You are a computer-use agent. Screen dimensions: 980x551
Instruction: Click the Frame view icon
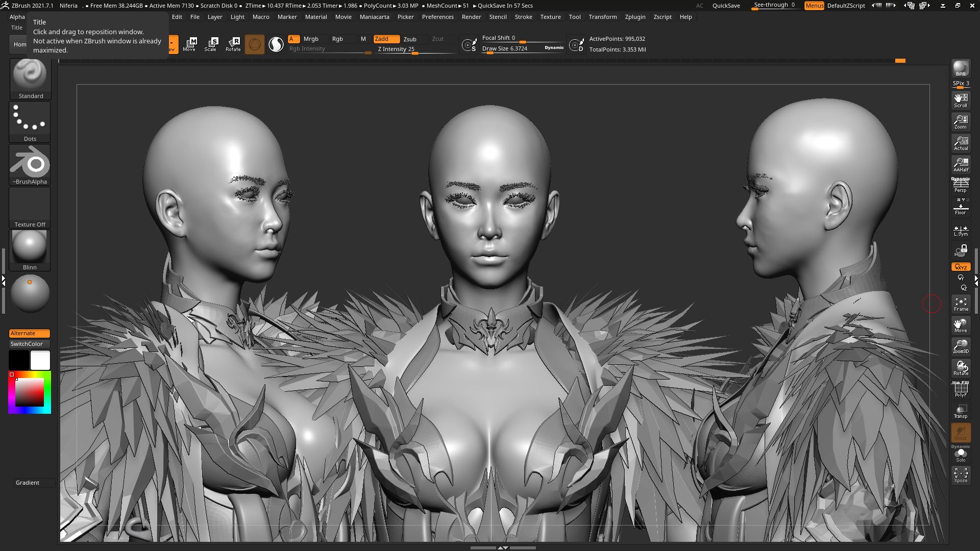pos(961,305)
